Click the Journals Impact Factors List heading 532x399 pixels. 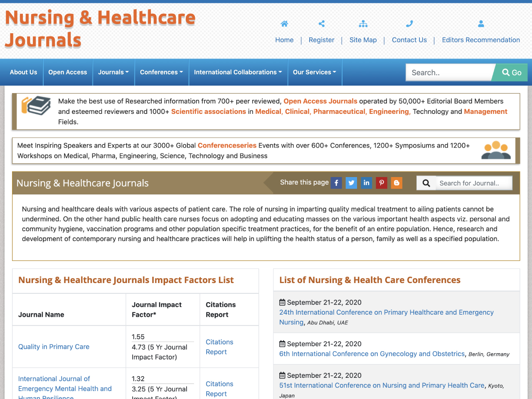pos(126,280)
